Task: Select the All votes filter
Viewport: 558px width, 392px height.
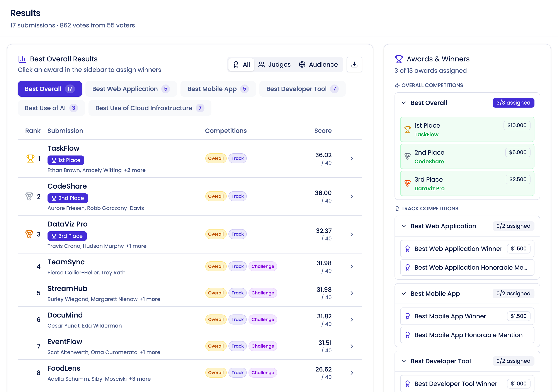Action: point(241,64)
